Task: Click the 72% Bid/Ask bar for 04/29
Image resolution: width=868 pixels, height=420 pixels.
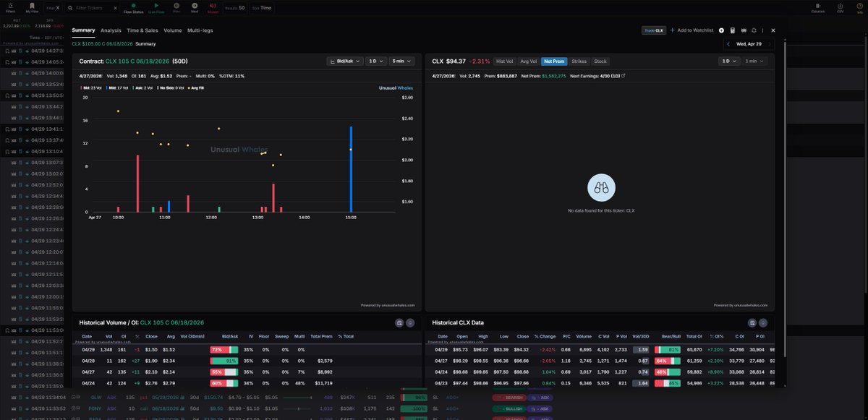Action: [x=224, y=350]
